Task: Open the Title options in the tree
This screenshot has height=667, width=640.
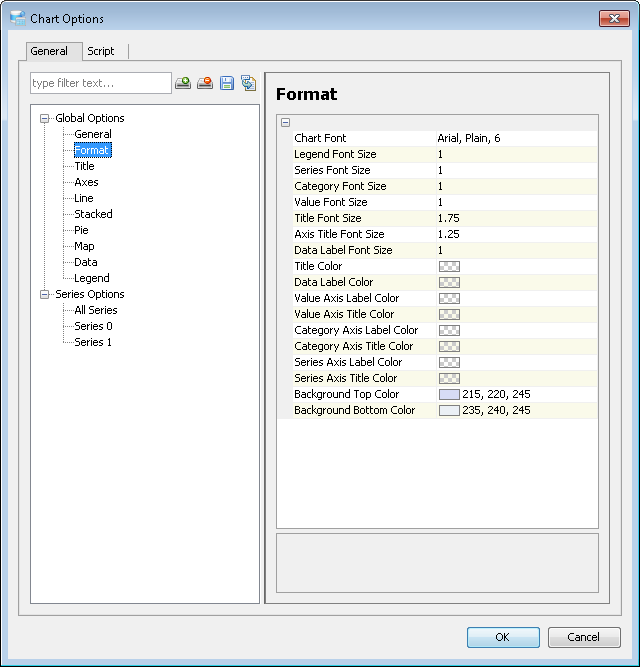Action: 84,166
